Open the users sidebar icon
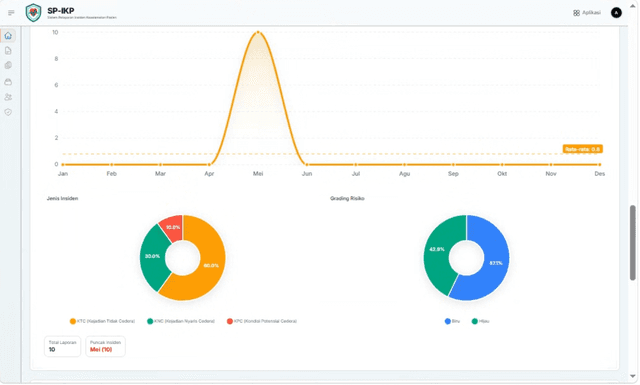640x385 pixels. 8,97
